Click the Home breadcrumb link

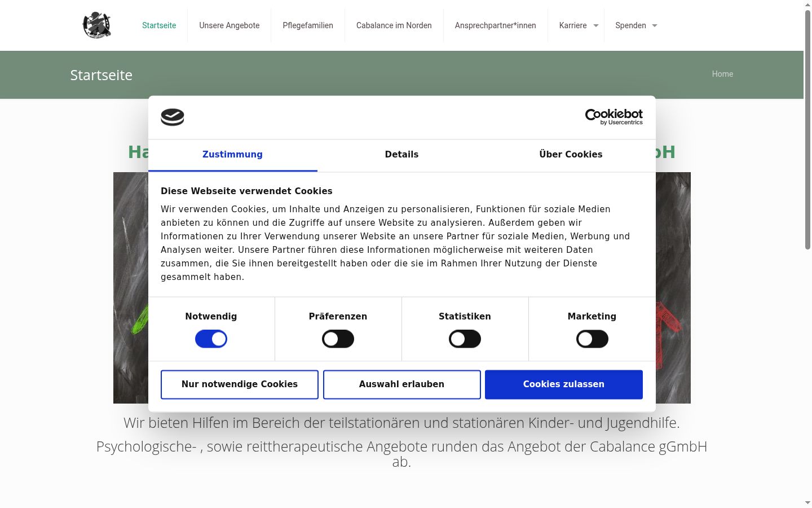coord(722,74)
